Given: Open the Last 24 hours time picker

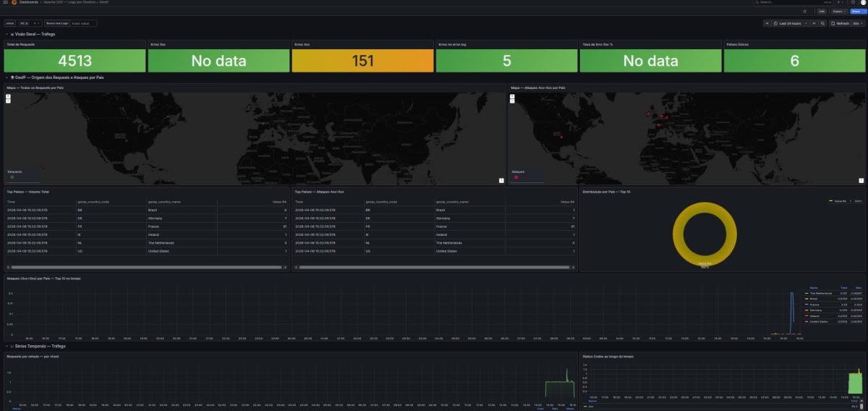Looking at the screenshot, I should 789,23.
